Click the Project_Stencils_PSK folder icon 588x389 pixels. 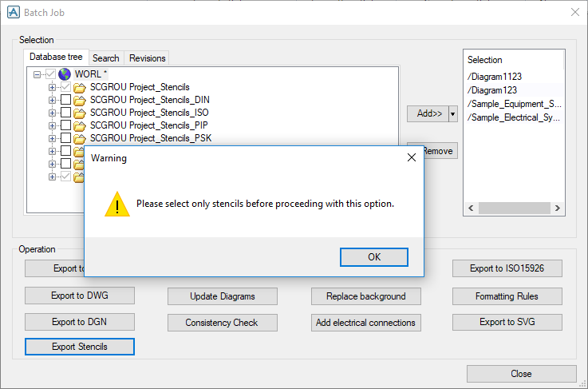[79, 138]
